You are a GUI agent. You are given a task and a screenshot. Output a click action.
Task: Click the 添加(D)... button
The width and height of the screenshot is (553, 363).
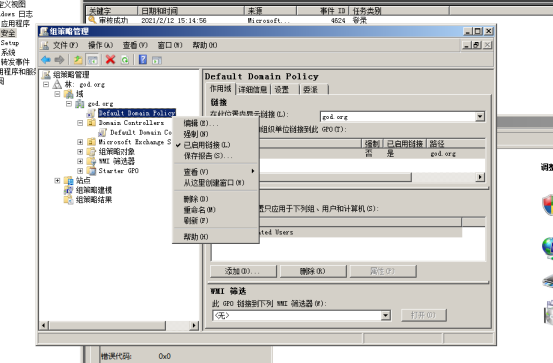243,271
